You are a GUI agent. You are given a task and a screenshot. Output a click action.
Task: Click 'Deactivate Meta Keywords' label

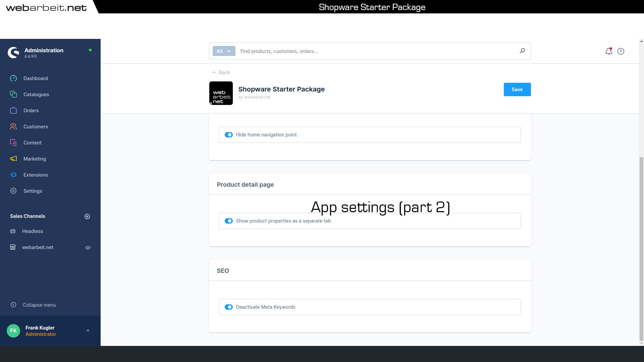266,307
